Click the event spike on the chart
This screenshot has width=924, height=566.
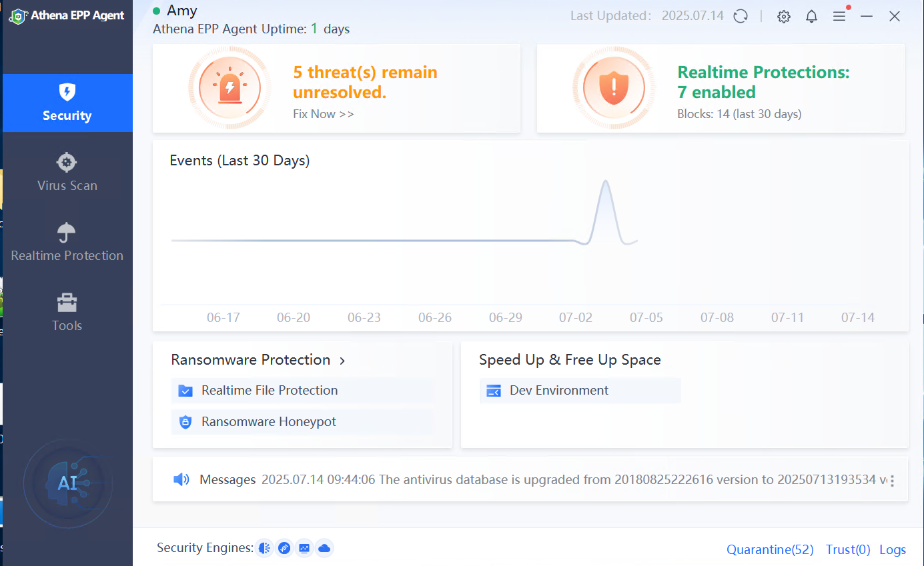tap(606, 211)
